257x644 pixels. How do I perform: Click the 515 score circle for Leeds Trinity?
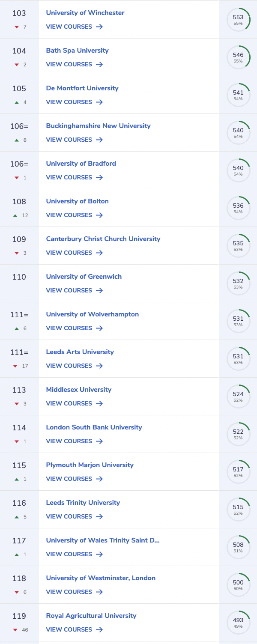coord(238,510)
